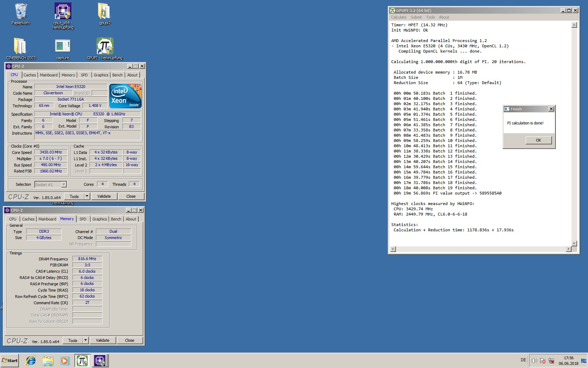The image size is (588, 368).
Task: Close the Finish dialog with X
Action: click(551, 109)
